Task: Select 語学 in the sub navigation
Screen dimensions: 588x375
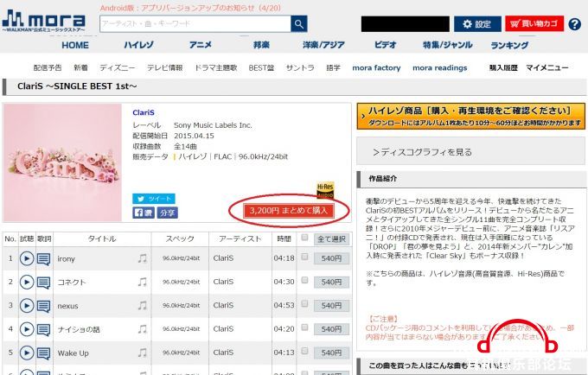Action: click(x=334, y=67)
